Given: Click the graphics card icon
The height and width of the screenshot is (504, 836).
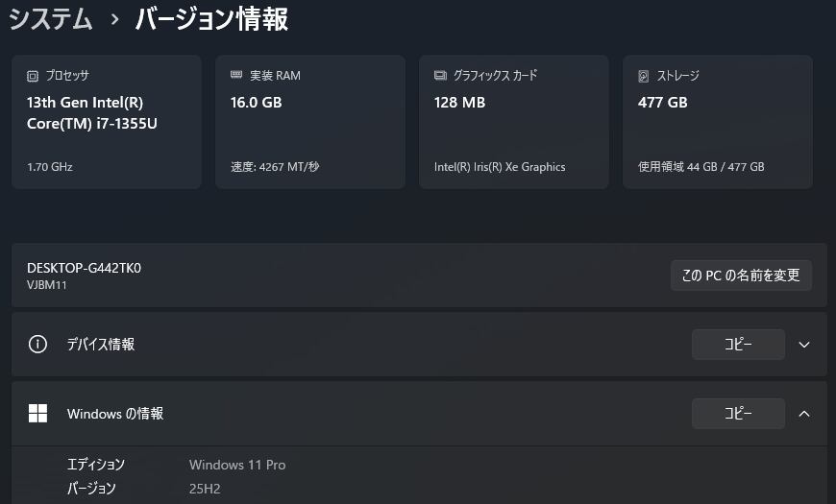Looking at the screenshot, I should coord(440,76).
